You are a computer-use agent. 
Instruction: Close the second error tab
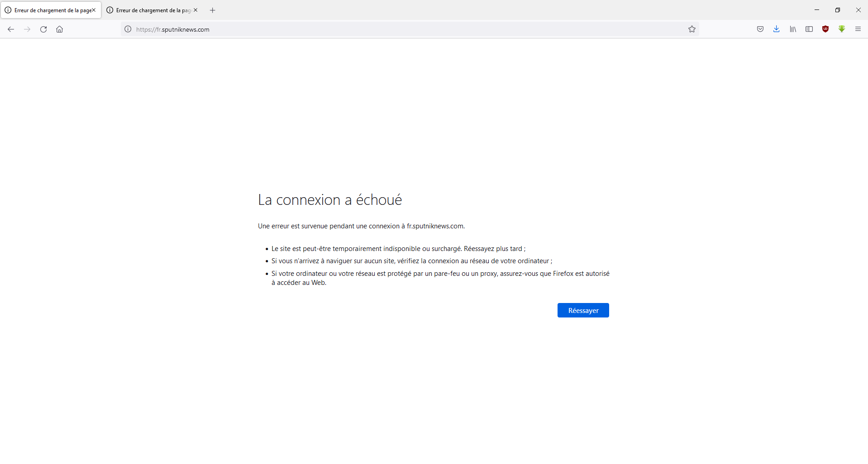click(x=196, y=10)
